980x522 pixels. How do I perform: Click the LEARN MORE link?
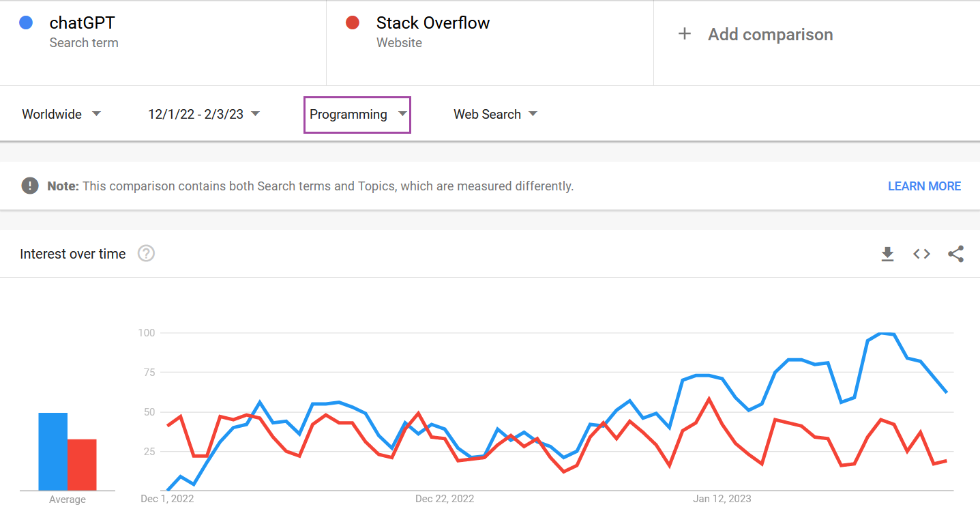(924, 186)
